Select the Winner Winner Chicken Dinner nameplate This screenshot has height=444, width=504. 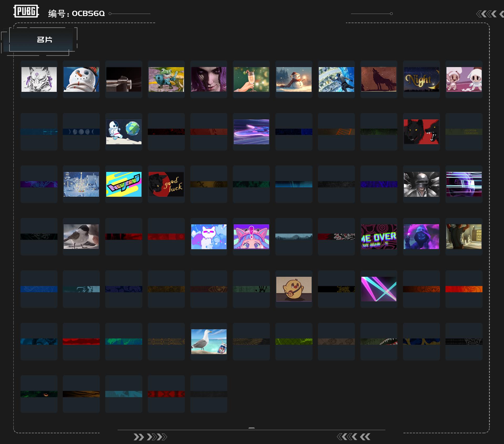point(464,237)
